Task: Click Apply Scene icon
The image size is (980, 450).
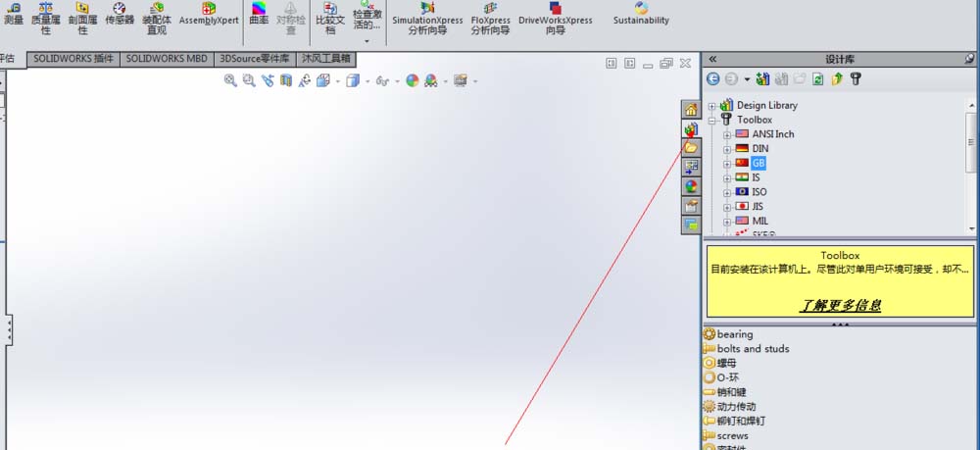Action: point(430,80)
